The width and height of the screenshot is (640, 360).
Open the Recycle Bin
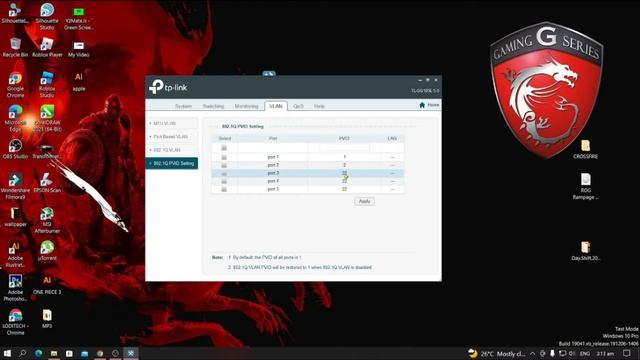pyautogui.click(x=15, y=47)
